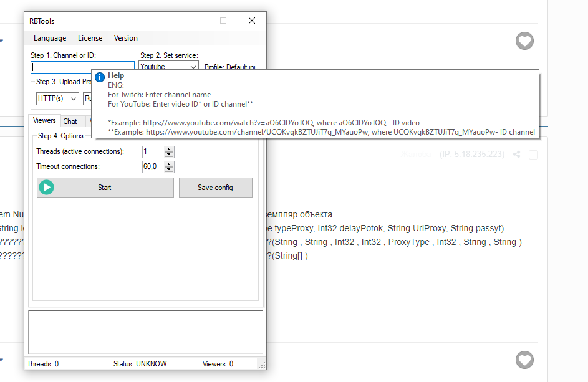Viewport: 588px width, 382px height.
Task: Open the License menu
Action: [x=90, y=38]
